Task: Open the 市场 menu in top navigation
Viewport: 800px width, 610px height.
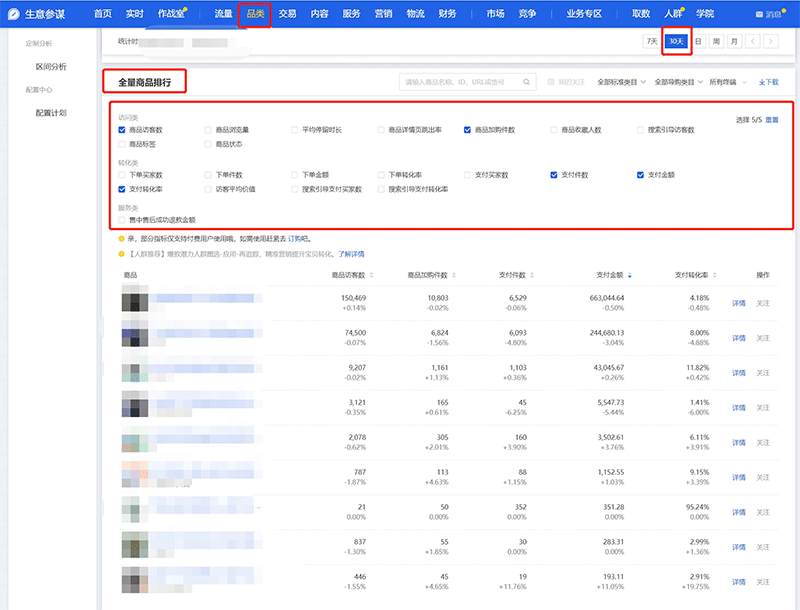Action: pyautogui.click(x=495, y=14)
